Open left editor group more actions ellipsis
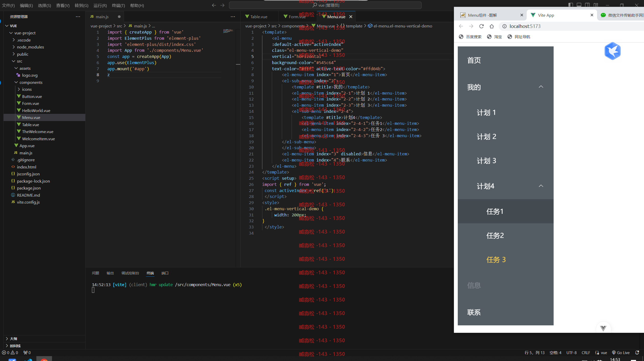Screen dimensions: 644x361 point(233,17)
